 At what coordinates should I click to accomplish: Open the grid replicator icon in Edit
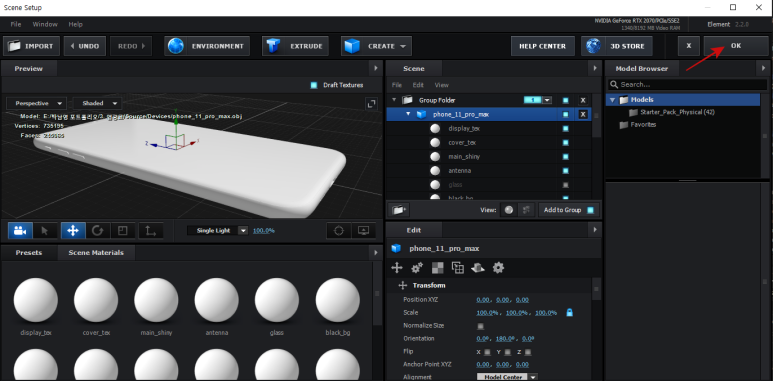pyautogui.click(x=458, y=268)
